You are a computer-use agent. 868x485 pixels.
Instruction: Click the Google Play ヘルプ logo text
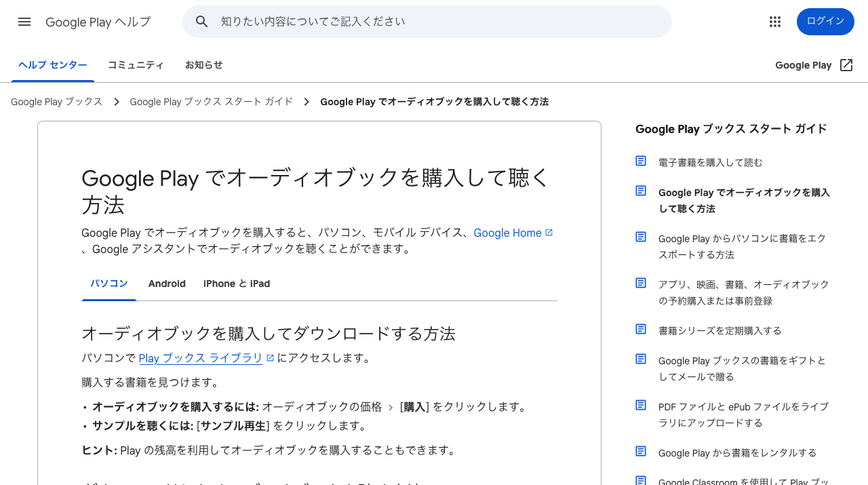[98, 22]
